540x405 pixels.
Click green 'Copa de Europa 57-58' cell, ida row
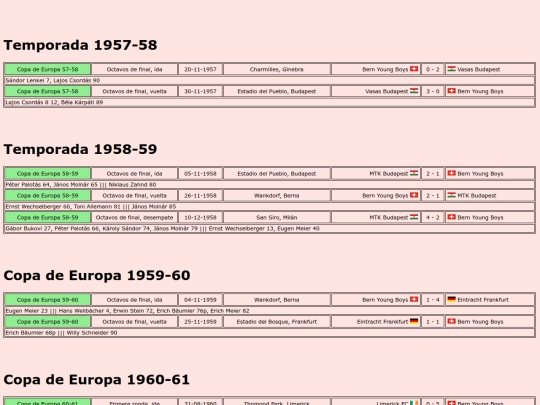click(48, 69)
